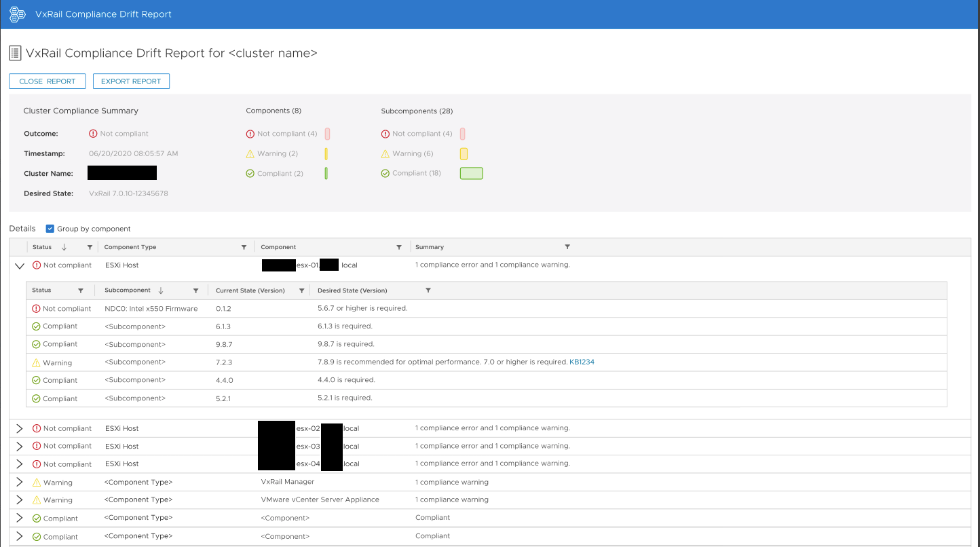Open the filter icon on the Summary column

[567, 247]
